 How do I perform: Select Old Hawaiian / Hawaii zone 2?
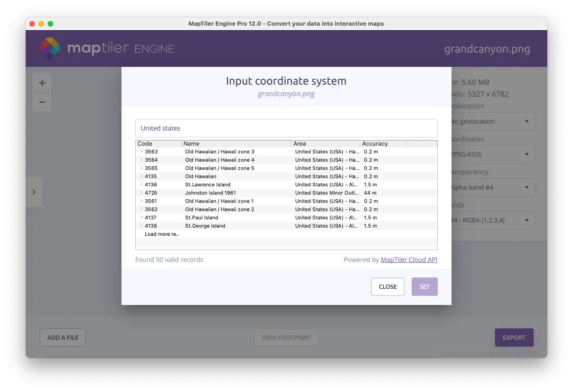220,209
